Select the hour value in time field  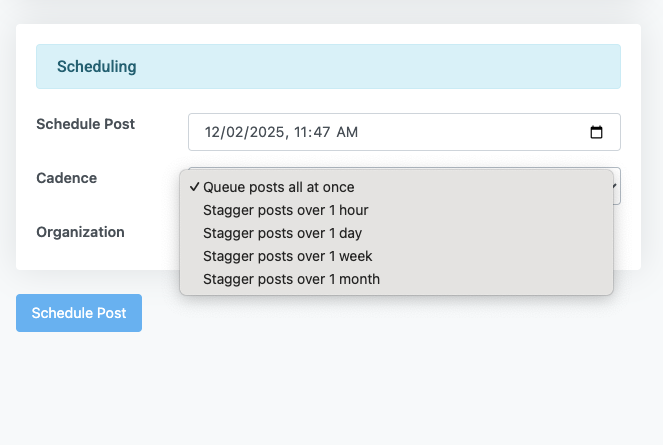(300, 132)
